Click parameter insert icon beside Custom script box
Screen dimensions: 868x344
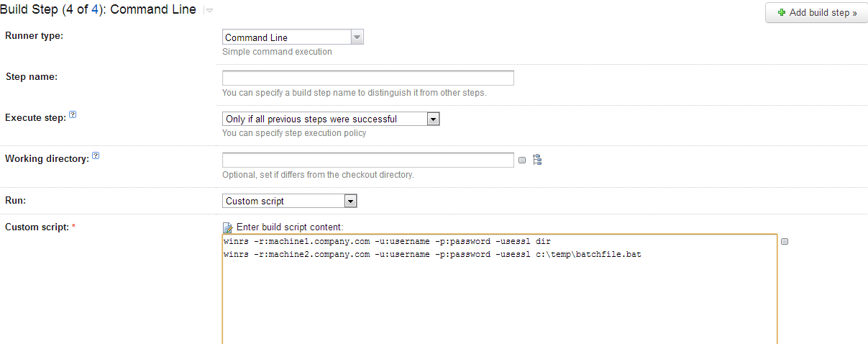tap(785, 242)
